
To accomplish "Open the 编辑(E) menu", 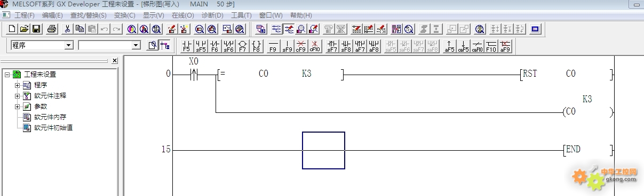I will [x=52, y=15].
